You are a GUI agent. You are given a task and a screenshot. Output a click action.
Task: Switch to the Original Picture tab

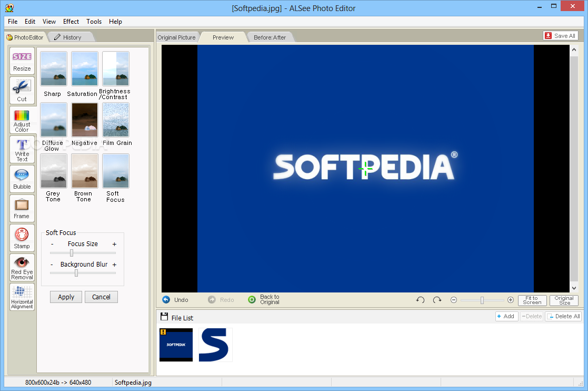177,37
